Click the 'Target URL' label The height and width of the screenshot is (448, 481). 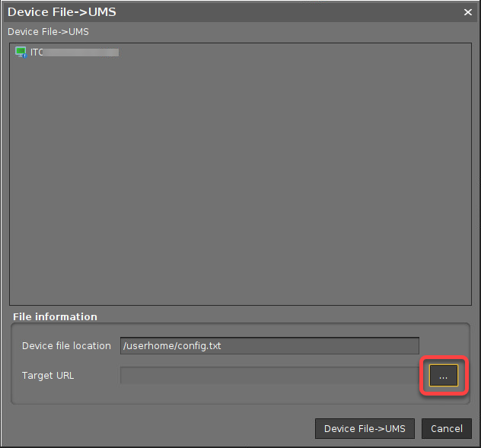[x=48, y=376]
